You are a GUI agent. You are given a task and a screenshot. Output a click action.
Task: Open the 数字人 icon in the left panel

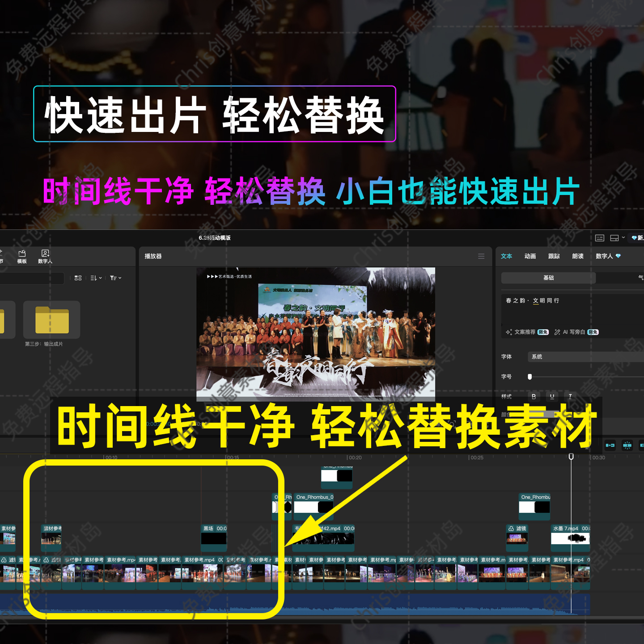45,257
